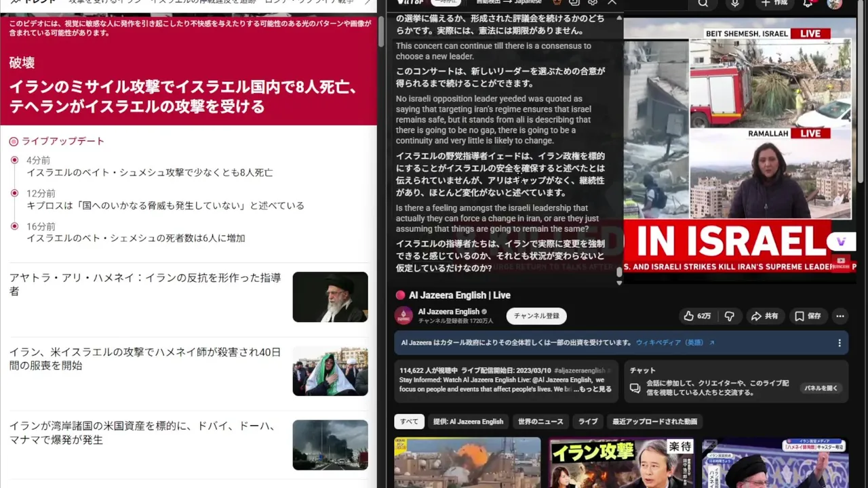The width and height of the screenshot is (868, 488).
Task: Click the smoke explosion article thumbnail
Action: (330, 445)
